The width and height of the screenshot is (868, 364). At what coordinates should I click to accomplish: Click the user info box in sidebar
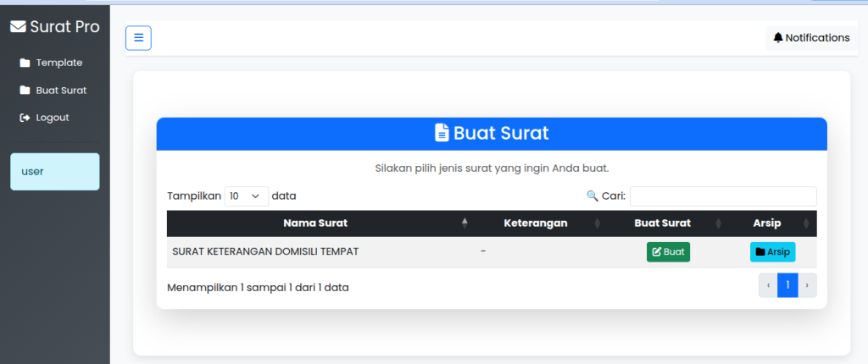point(54,172)
